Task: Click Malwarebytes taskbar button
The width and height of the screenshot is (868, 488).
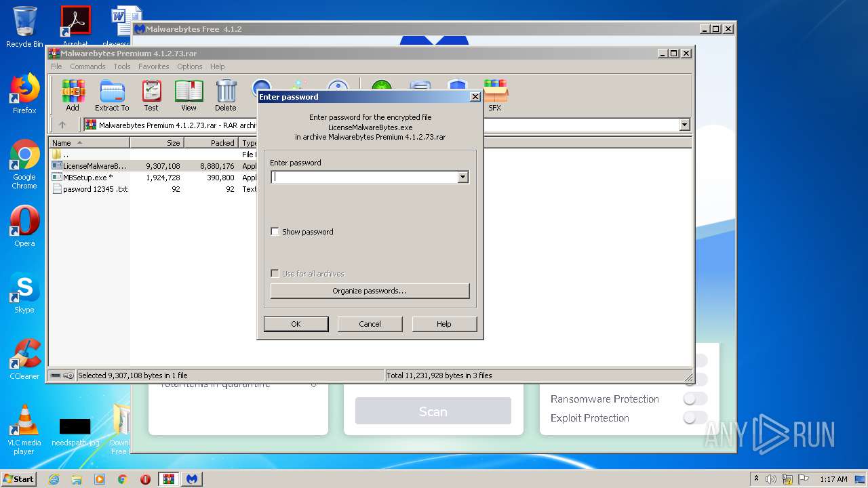Action: tap(192, 479)
